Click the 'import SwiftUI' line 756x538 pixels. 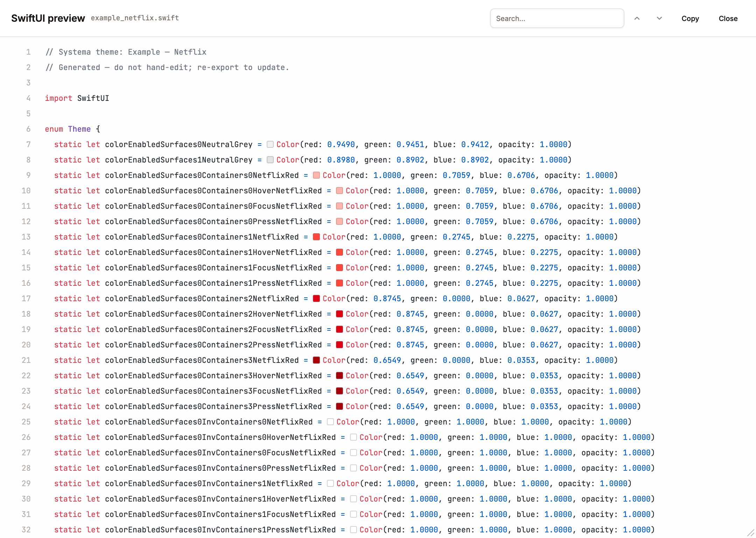[x=77, y=98]
